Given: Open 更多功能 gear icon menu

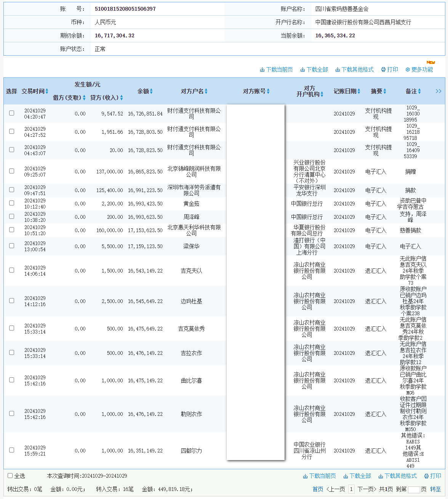Looking at the screenshot, I should (x=408, y=70).
